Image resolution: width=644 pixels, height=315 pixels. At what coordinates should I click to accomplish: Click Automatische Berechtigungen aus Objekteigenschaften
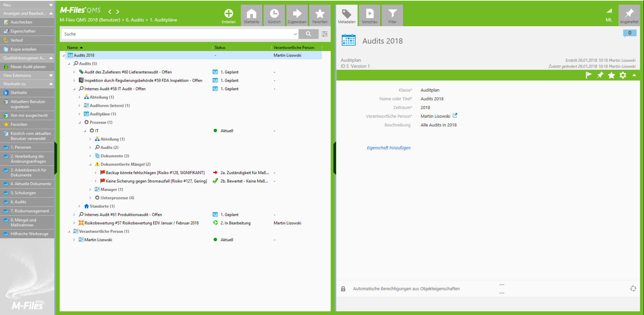(406, 289)
